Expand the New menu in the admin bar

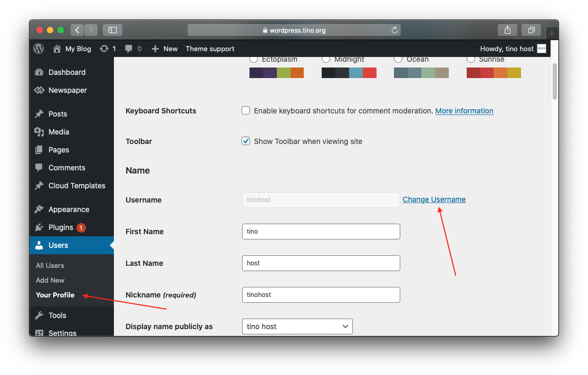point(164,49)
